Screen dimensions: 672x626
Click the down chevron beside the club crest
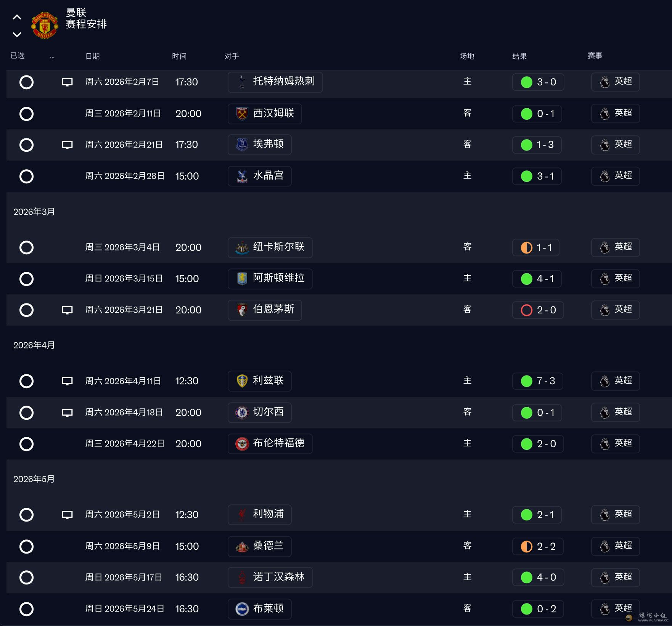click(17, 34)
